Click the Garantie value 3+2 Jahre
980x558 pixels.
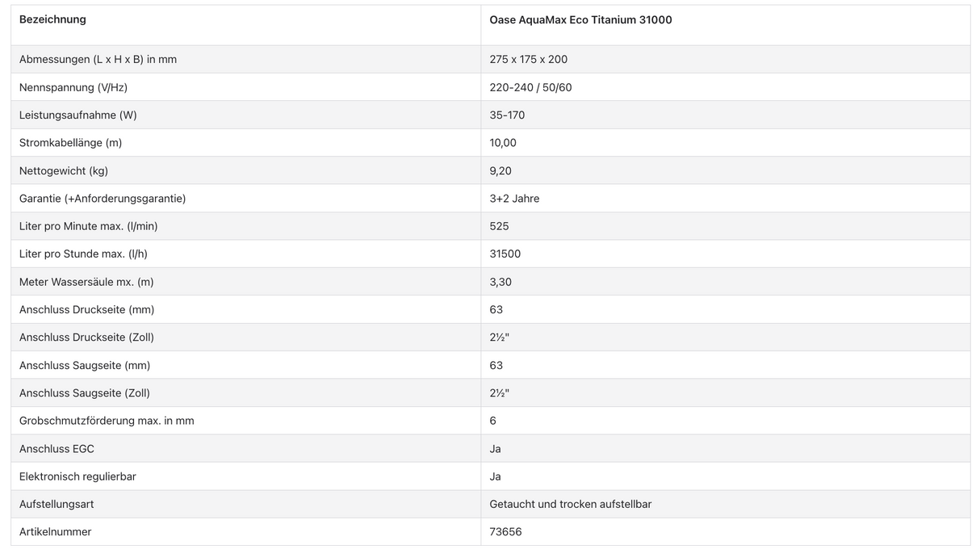514,198
